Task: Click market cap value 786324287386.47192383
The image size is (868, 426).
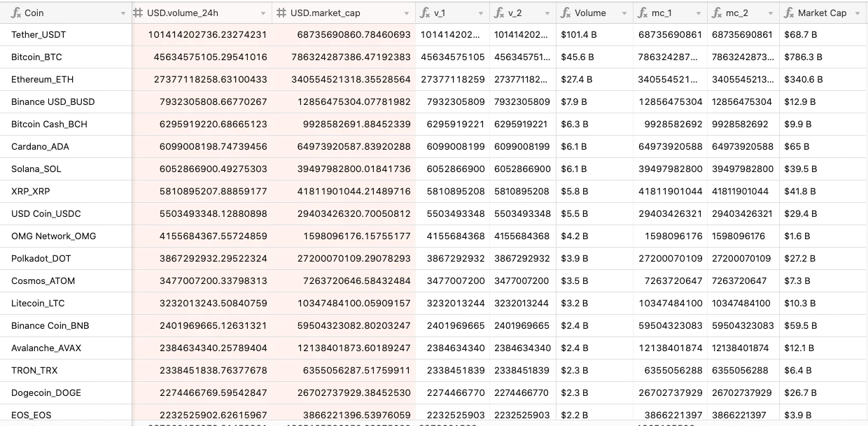Action: coord(351,57)
